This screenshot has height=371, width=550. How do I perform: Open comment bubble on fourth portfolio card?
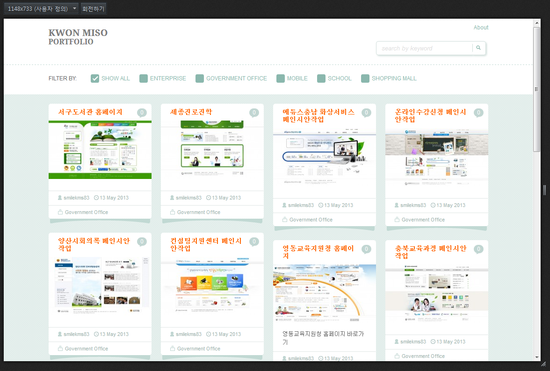478,113
